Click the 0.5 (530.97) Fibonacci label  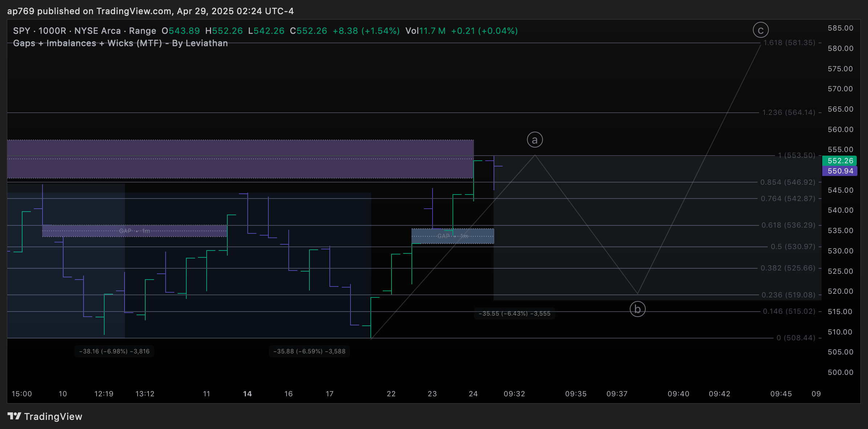(793, 246)
